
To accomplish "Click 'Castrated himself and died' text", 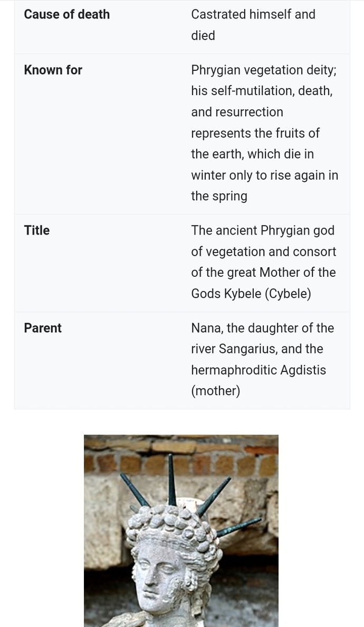I will [x=253, y=25].
